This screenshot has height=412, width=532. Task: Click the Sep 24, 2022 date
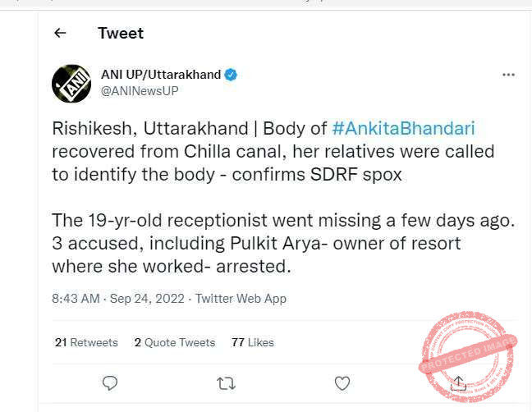[147, 299]
